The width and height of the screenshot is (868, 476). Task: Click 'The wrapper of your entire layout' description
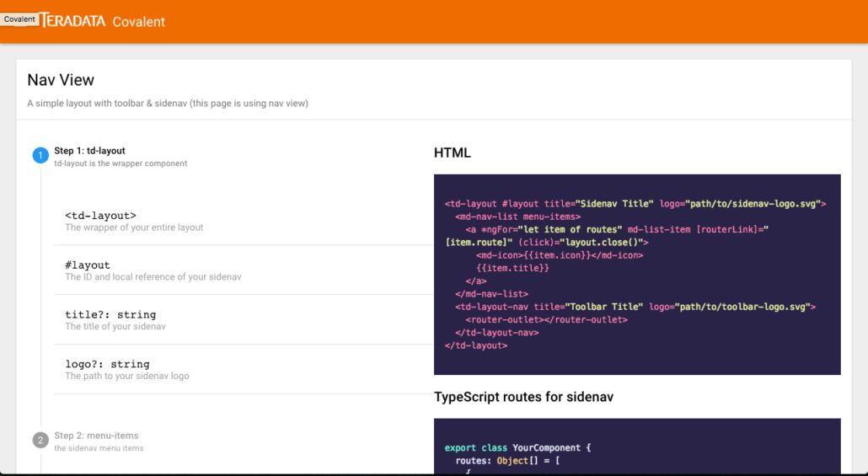[134, 227]
